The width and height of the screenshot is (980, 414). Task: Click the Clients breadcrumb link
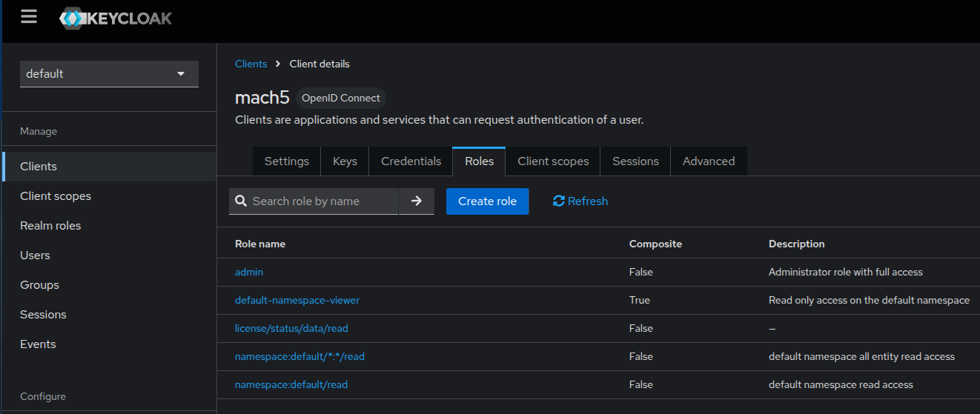pyautogui.click(x=251, y=64)
